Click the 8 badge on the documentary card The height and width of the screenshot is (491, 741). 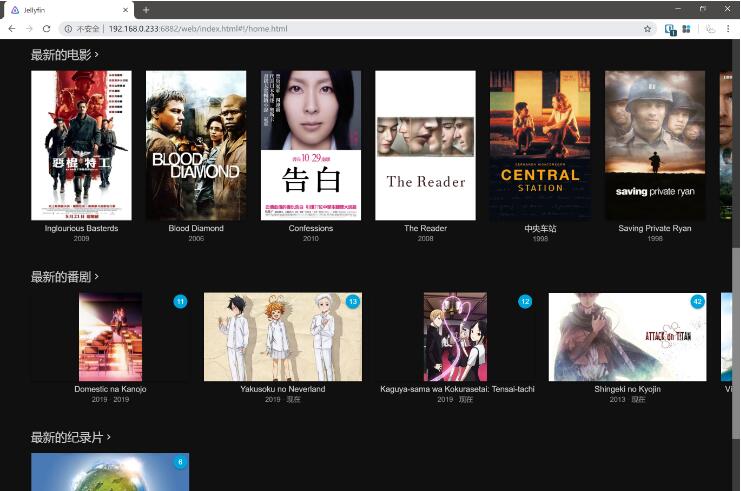(x=180, y=462)
